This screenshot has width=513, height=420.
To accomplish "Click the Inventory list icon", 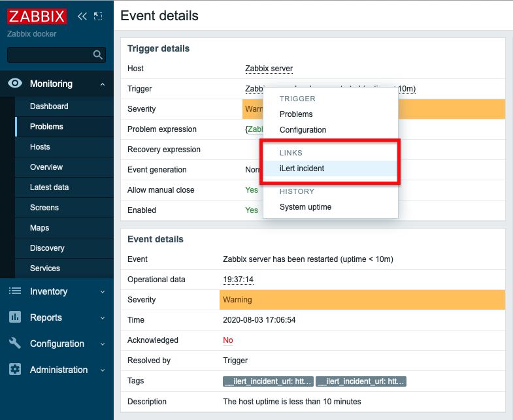I will (15, 291).
